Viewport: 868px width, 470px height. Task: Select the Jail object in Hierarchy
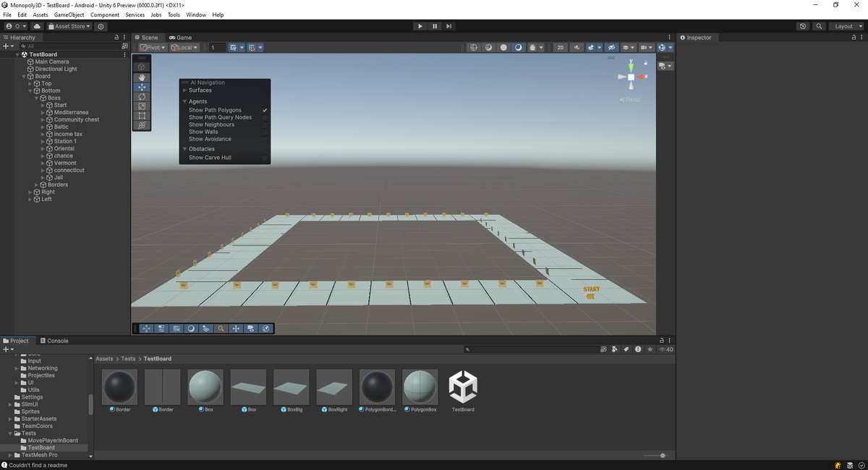59,177
